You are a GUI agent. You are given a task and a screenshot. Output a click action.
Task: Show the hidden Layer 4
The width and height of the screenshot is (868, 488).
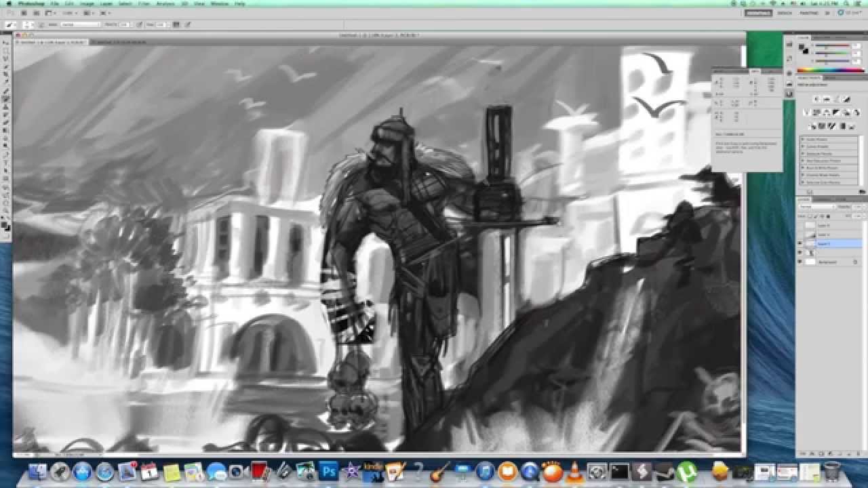pos(800,225)
